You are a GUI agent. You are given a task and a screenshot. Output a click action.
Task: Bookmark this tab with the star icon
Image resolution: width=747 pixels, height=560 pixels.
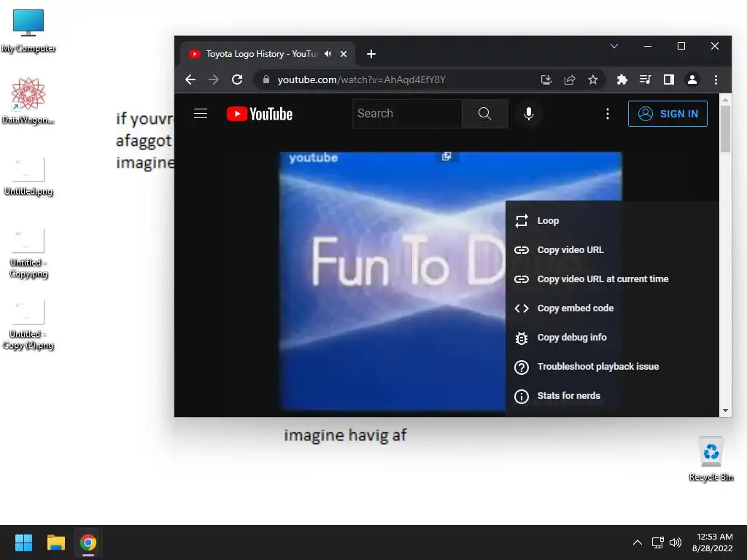click(592, 79)
